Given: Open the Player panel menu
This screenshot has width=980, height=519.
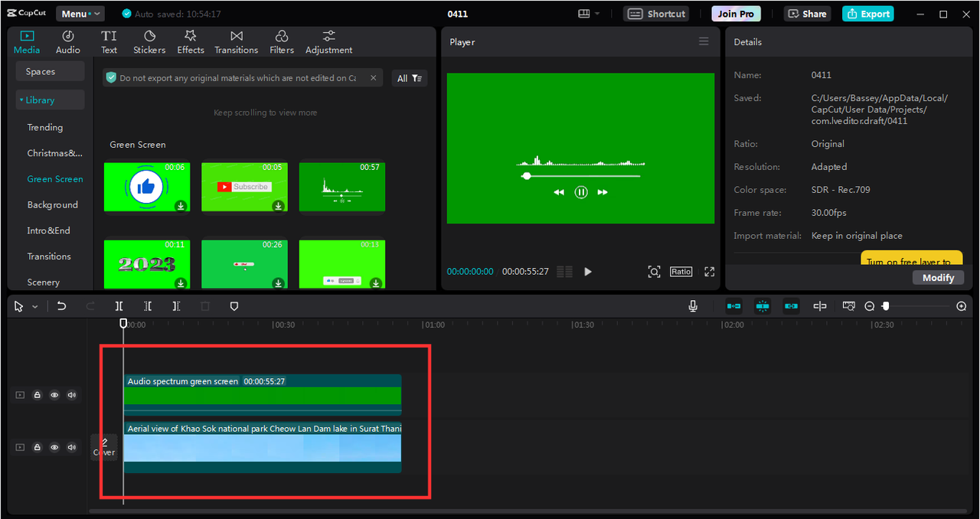Looking at the screenshot, I should [x=704, y=41].
